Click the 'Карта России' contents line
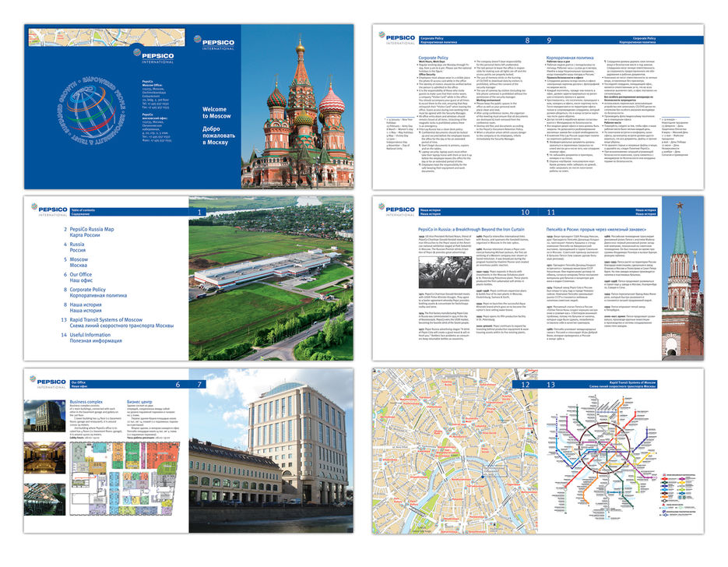Image resolution: width=728 pixels, height=567 pixels. 85,235
